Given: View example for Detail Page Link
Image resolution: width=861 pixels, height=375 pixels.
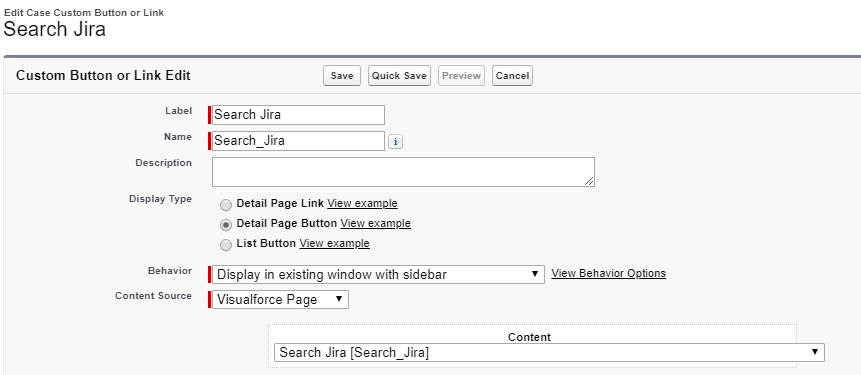Looking at the screenshot, I should click(362, 203).
